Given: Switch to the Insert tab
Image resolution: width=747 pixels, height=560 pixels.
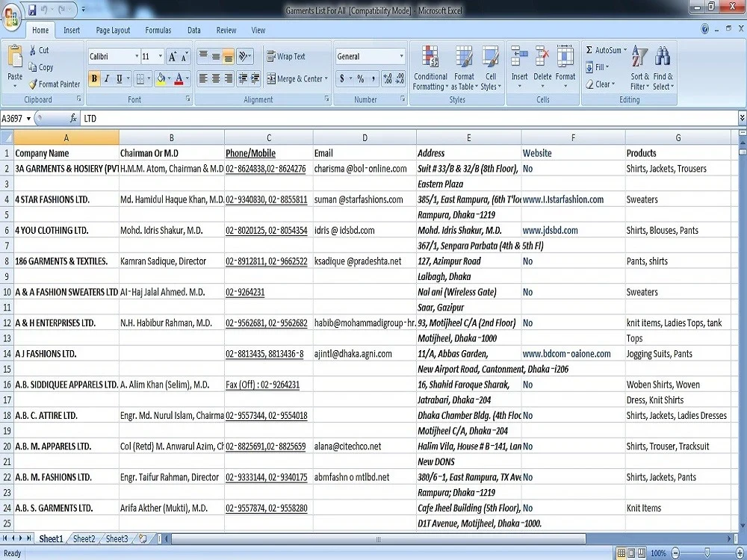Looking at the screenshot, I should (x=72, y=30).
